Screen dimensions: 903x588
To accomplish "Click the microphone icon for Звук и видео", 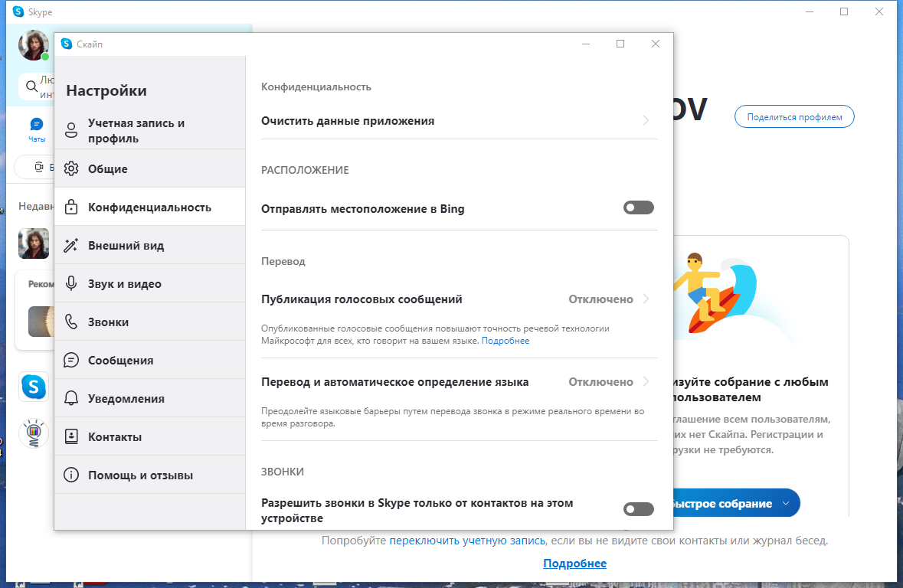I will (x=71, y=284).
